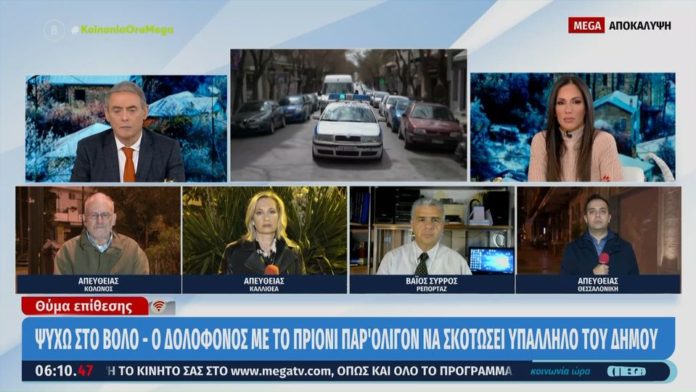Image resolution: width=696 pixels, height=392 pixels.
Task: Click the laptop screen behind Βάιος Σύρρος
Action: pos(491,260)
